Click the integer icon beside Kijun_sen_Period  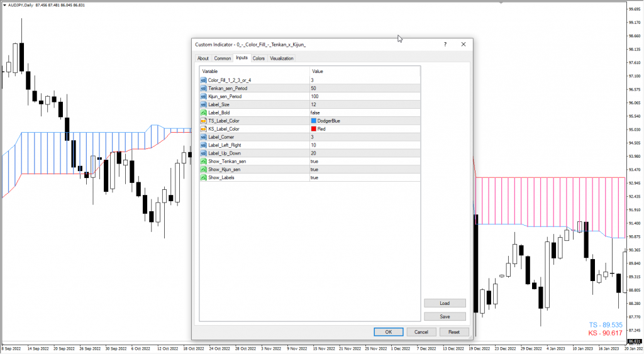[203, 96]
